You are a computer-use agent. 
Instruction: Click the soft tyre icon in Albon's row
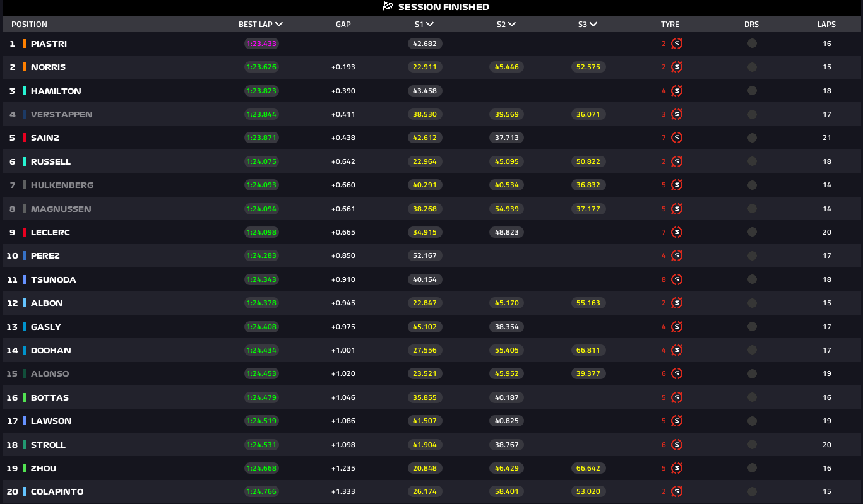[677, 303]
